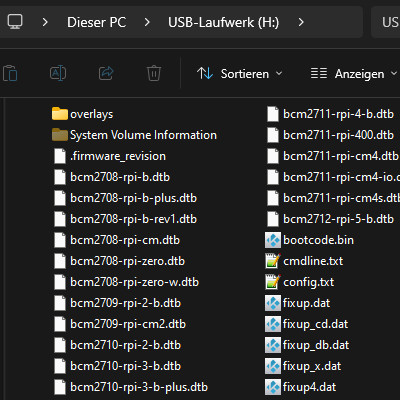The width and height of the screenshot is (400, 400).
Task: Click USB-Laufwerk (H:) breadcrumb
Action: coord(224,22)
